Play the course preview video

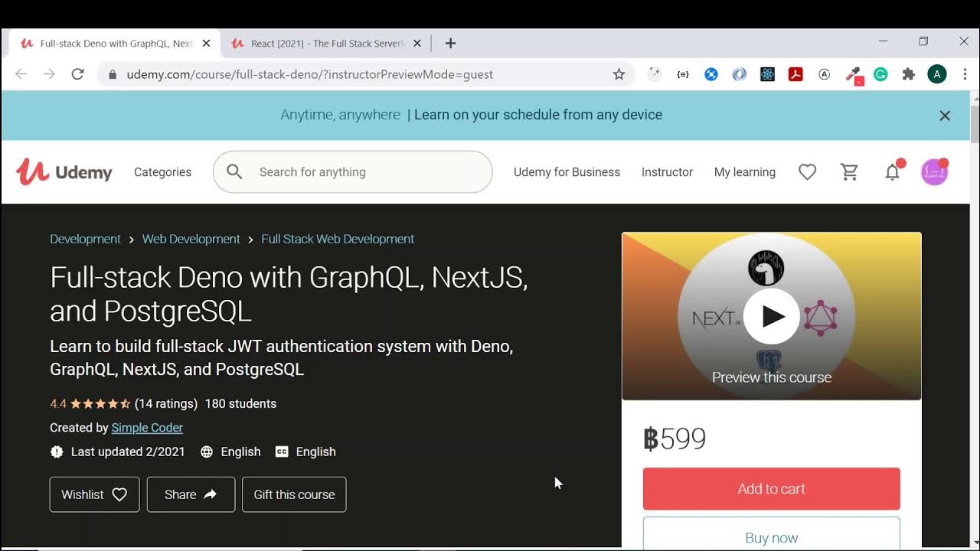(772, 316)
